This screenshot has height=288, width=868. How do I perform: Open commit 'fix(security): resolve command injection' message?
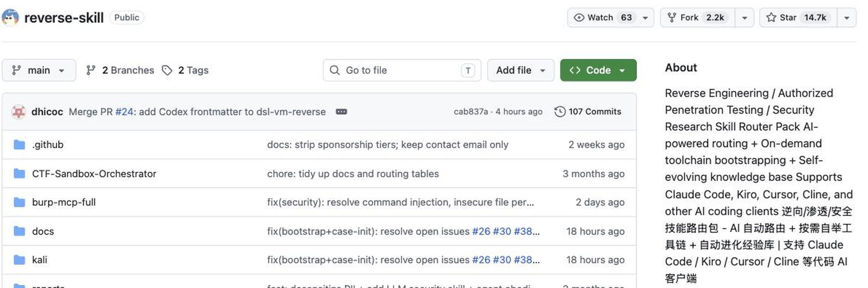click(x=400, y=202)
